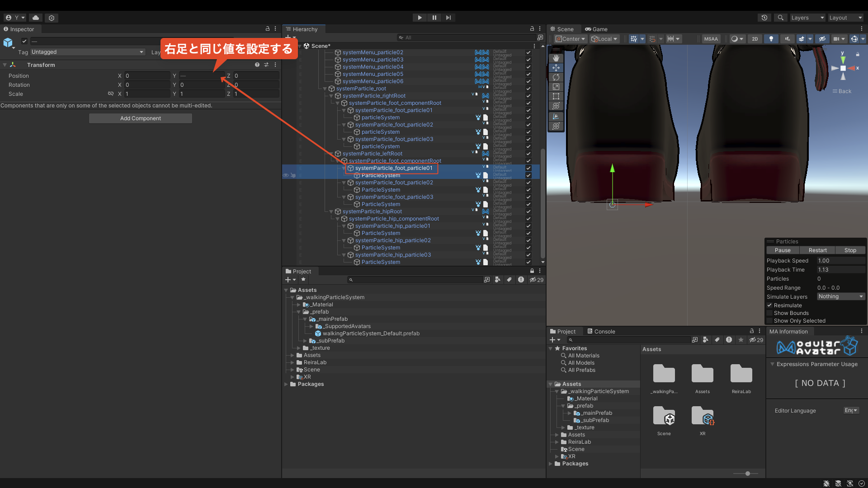Toggle scene lighting bulb icon
This screenshot has height=488, width=868.
771,39
